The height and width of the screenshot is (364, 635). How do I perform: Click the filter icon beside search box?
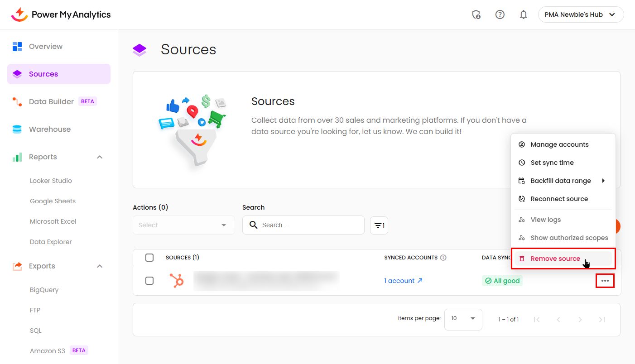click(x=379, y=225)
